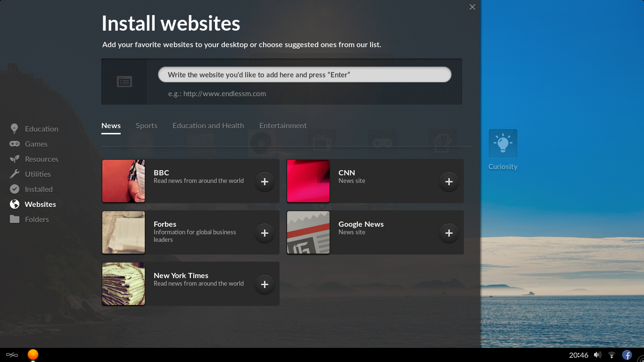The image size is (644, 362).
Task: Click the website window icon beside the URL field
Action: [x=124, y=82]
